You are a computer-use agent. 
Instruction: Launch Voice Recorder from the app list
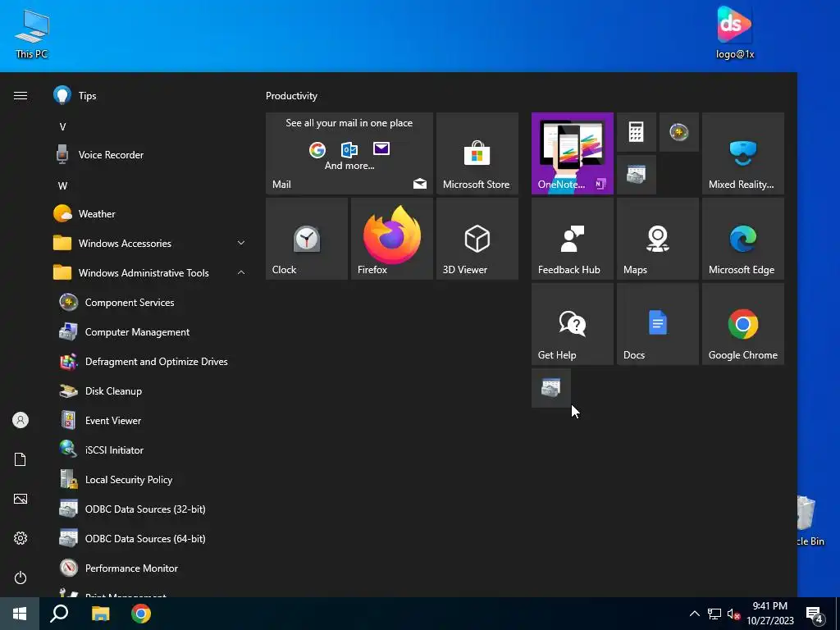[x=149, y=155]
